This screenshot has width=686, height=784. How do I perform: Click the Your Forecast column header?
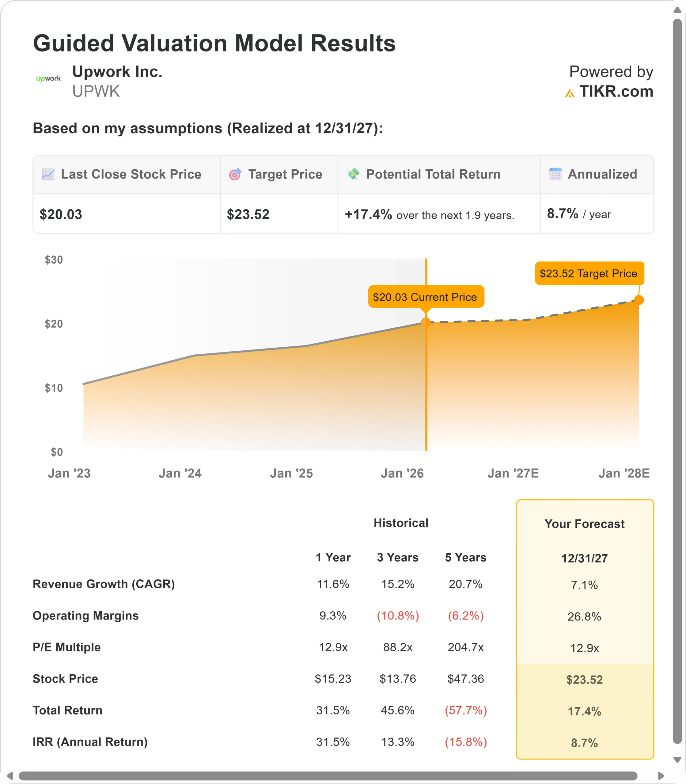(x=585, y=523)
